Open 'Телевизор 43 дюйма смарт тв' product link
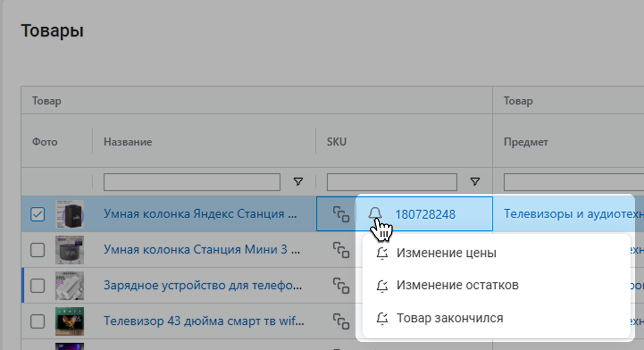644x350 pixels. 204,321
